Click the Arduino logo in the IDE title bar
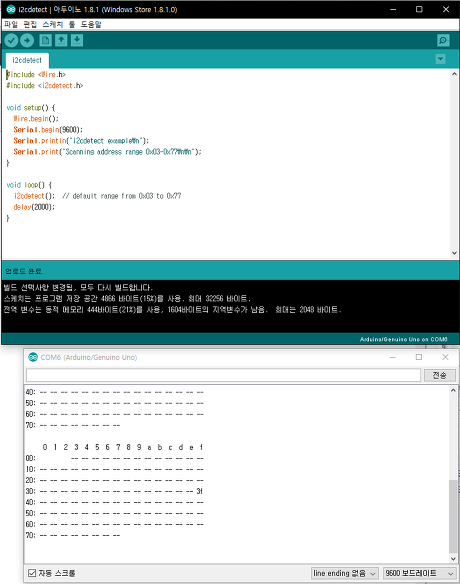This screenshot has width=460, height=584. (11, 9)
